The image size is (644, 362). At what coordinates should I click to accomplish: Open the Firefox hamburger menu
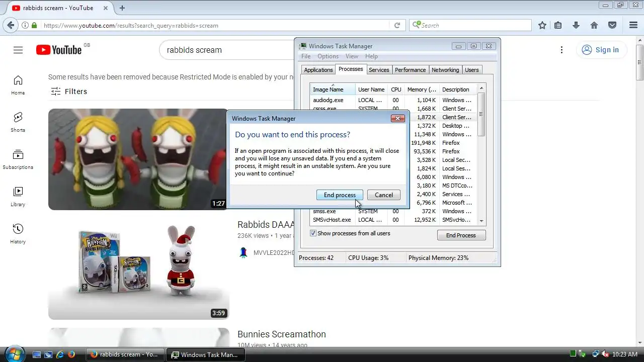coord(633,25)
